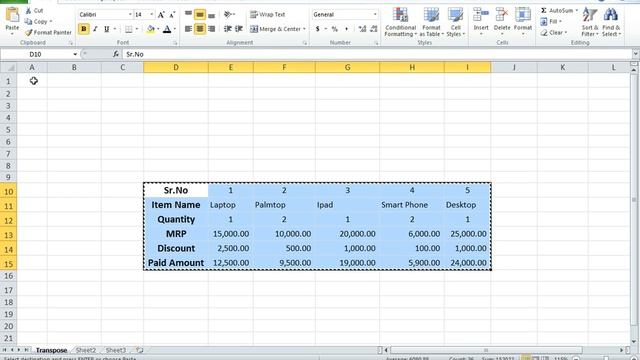Viewport: 640px width, 360px height.
Task: Increase indent of cell contents
Action: coord(239,29)
